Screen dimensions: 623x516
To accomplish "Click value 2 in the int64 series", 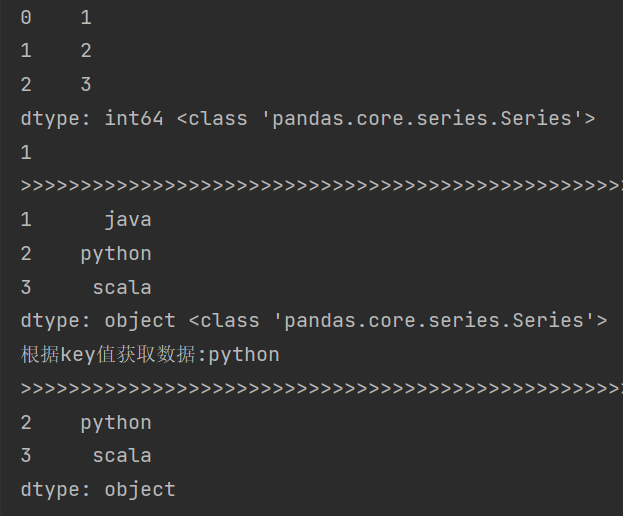I will pos(86,51).
